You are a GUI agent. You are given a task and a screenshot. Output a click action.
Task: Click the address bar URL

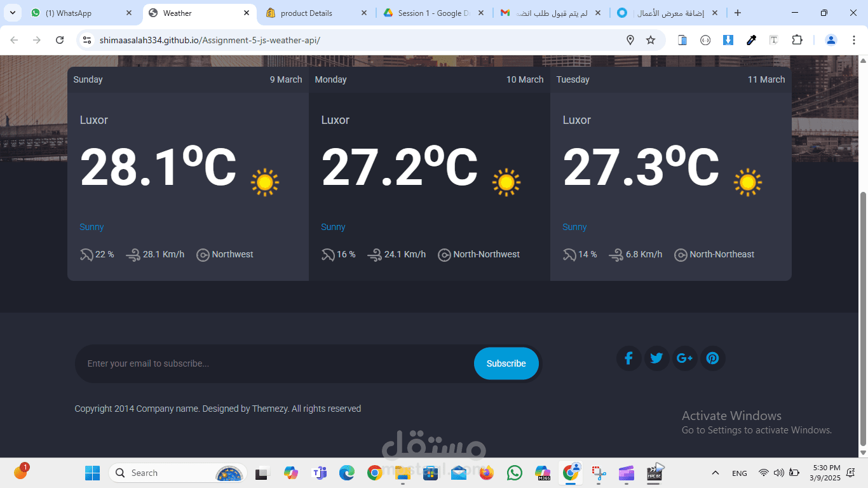pyautogui.click(x=210, y=40)
